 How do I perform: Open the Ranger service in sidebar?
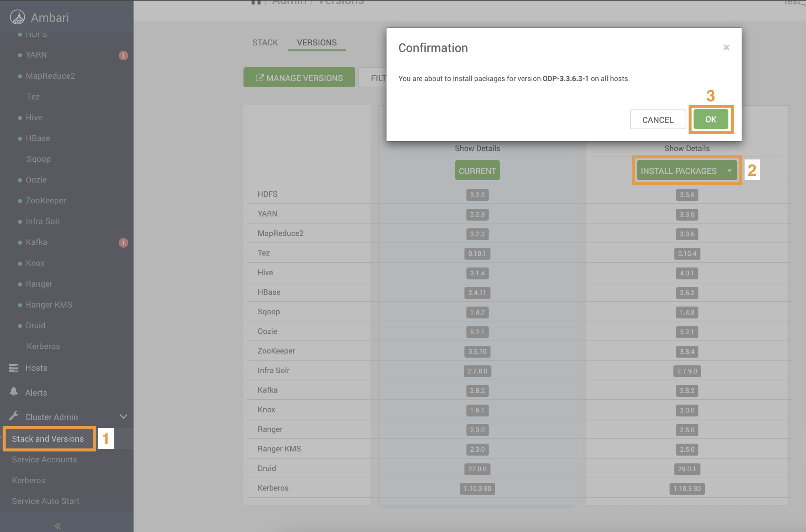click(x=39, y=284)
